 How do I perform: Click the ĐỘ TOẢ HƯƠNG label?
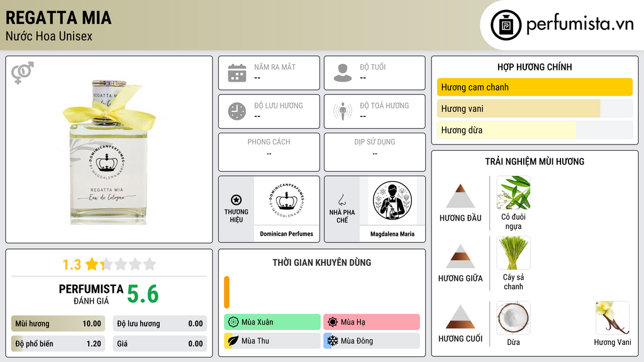[384, 106]
